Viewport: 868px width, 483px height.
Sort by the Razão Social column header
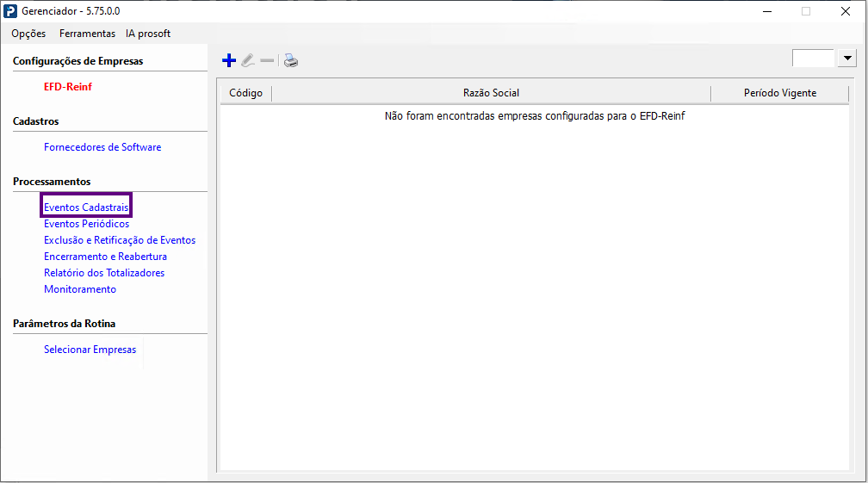click(491, 93)
